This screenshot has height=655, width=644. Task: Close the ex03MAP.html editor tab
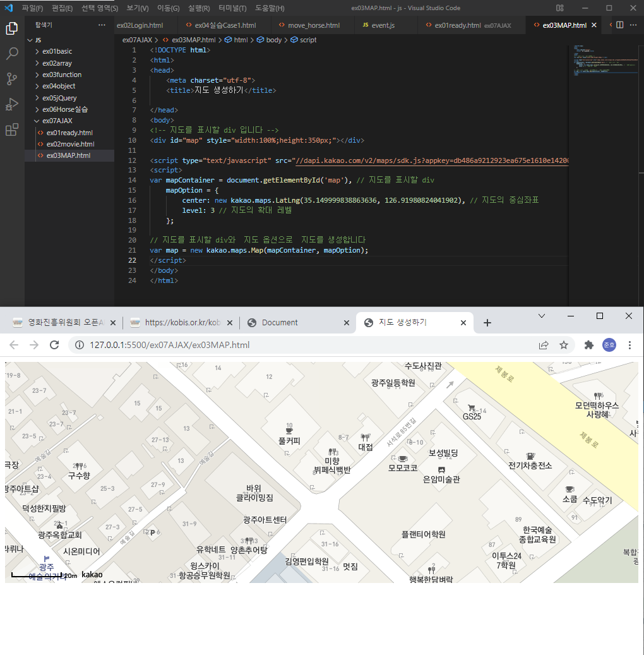click(594, 25)
